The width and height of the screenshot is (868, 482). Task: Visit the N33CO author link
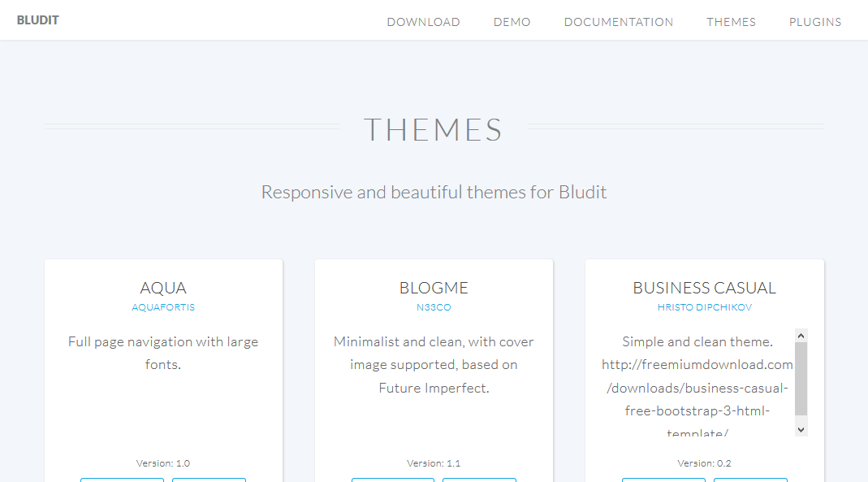[x=433, y=307]
